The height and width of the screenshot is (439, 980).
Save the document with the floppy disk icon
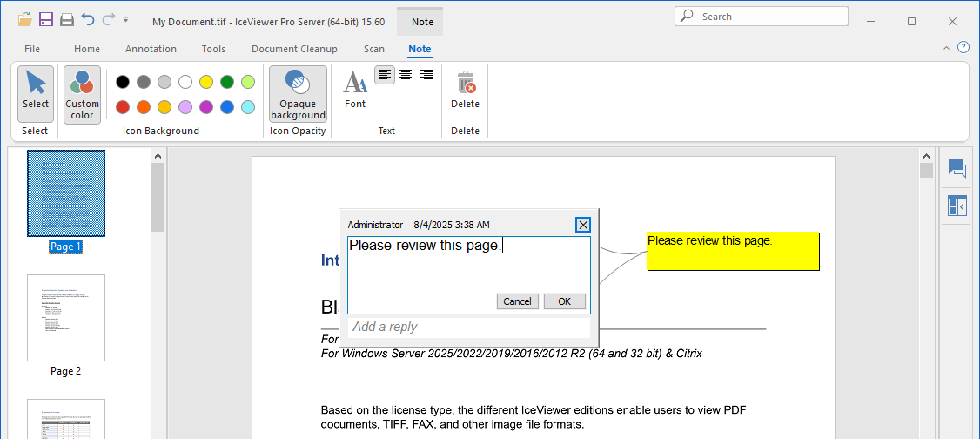(45, 19)
